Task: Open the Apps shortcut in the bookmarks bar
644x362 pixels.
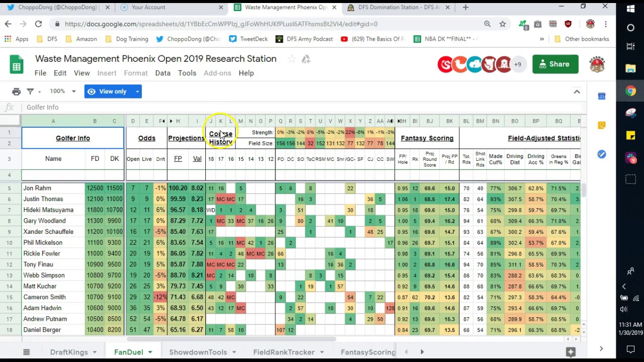Action: pyautogui.click(x=16, y=39)
